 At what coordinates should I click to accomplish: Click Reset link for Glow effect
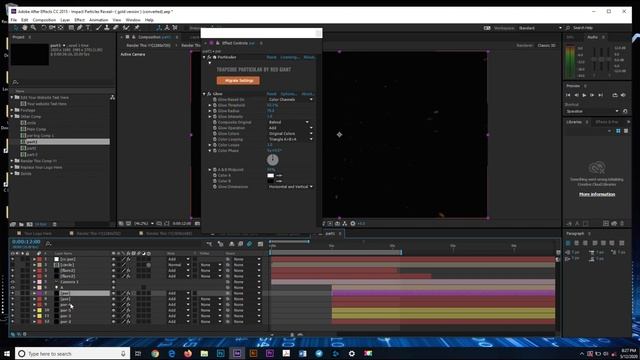coord(272,94)
